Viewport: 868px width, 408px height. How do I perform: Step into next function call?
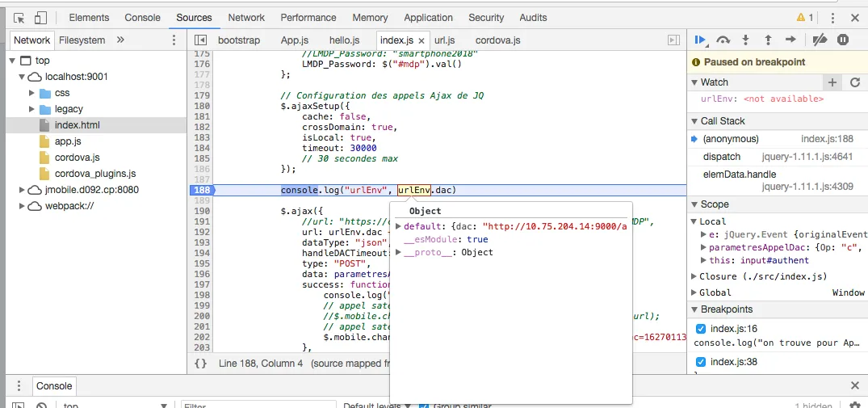(x=745, y=40)
